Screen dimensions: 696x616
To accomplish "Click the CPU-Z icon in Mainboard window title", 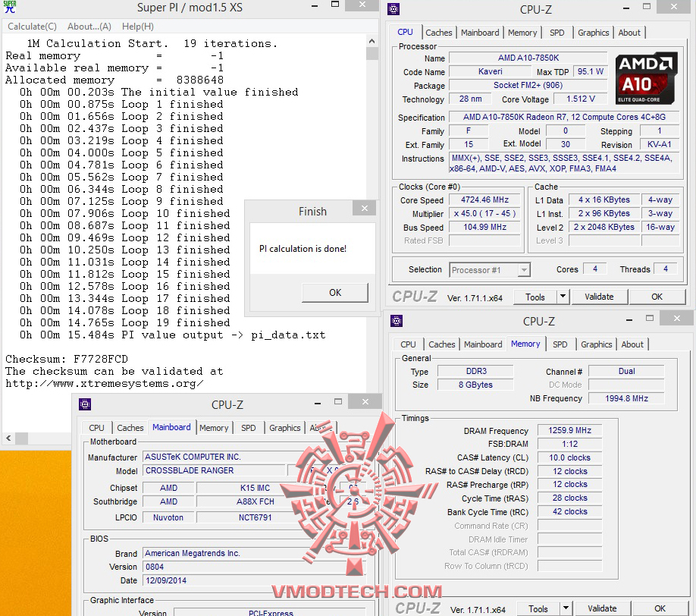I will (85, 404).
